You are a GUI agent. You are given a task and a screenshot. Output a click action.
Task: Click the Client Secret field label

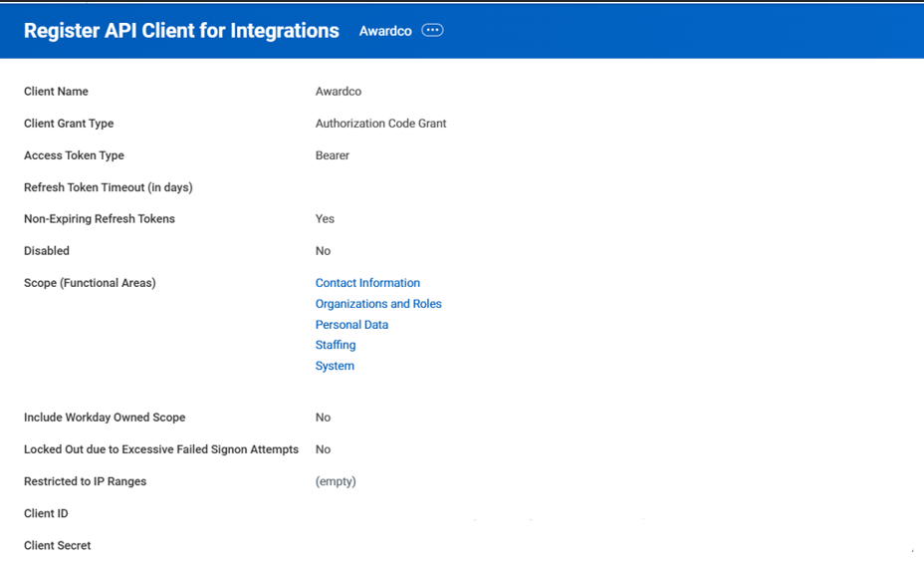click(57, 546)
